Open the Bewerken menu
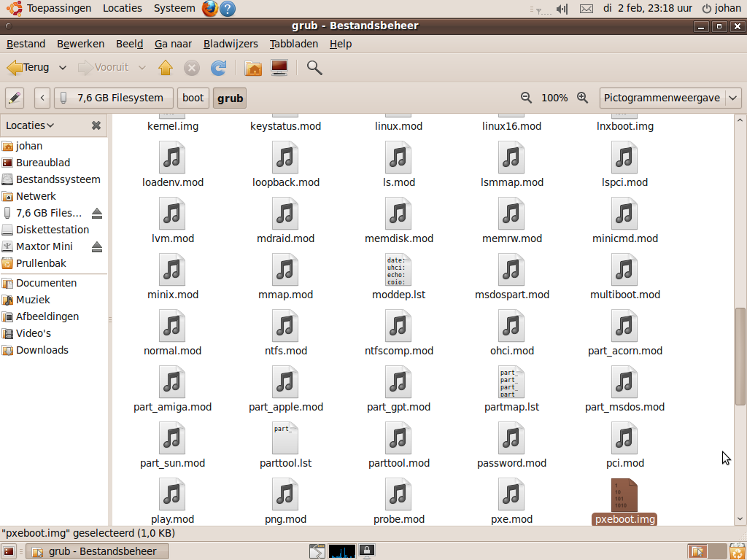Viewport: 747px width, 560px height. (x=80, y=44)
